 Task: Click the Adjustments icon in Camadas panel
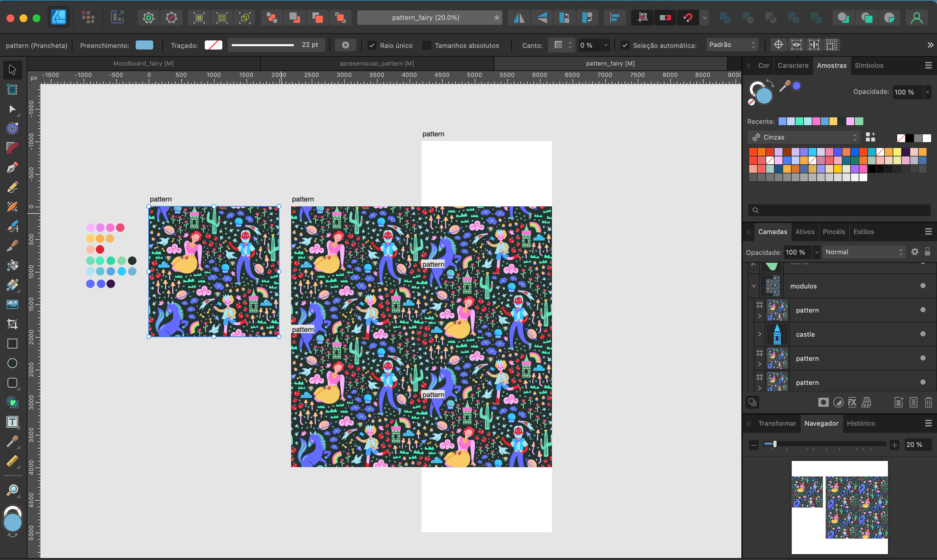click(x=838, y=402)
